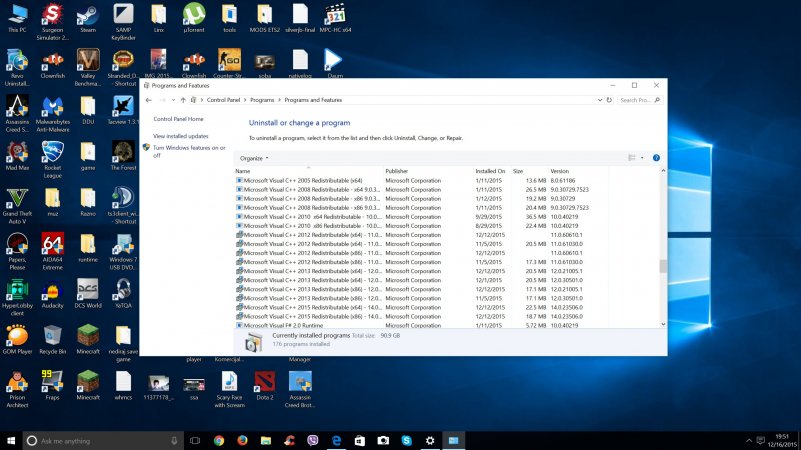Open the Store icon in the taskbar

[360, 440]
